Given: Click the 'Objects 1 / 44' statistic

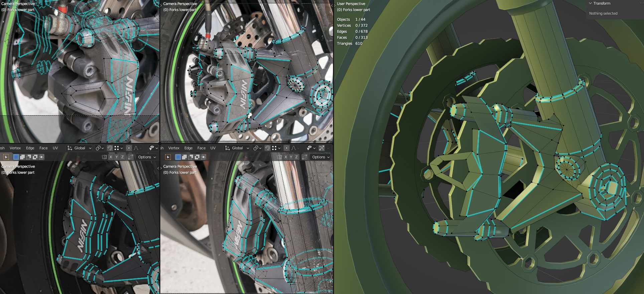Looking at the screenshot, I should [351, 19].
